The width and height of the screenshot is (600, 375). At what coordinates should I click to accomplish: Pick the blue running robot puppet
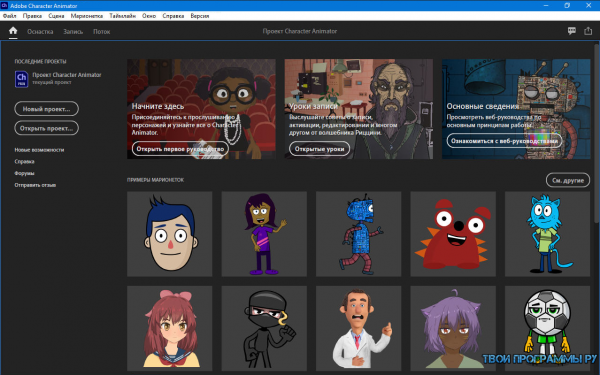pos(359,234)
